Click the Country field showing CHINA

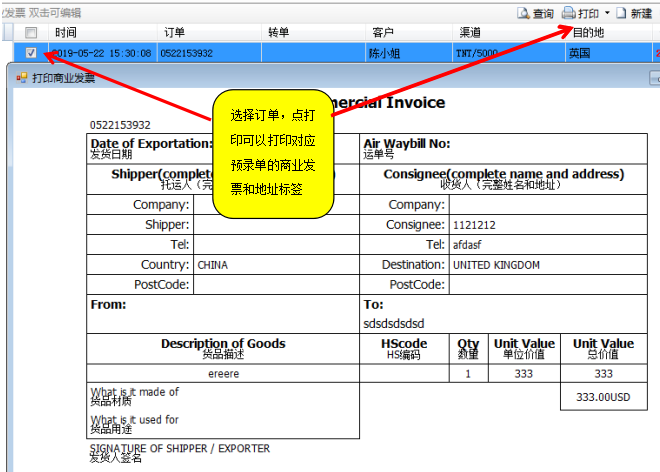275,265
